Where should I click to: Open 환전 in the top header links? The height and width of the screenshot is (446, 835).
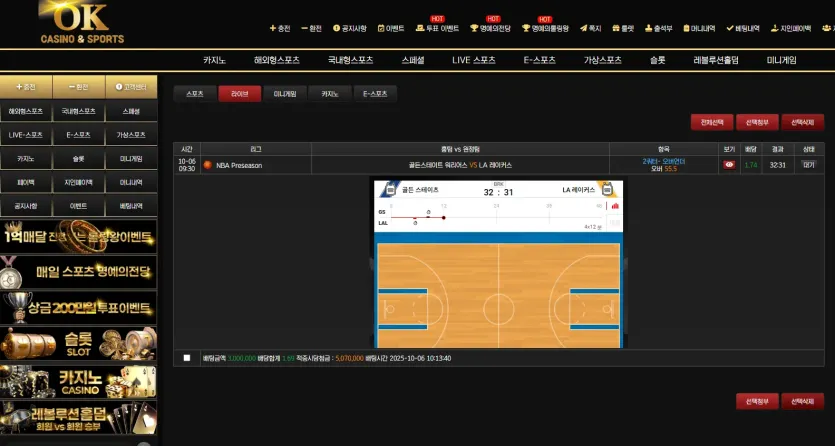point(312,29)
